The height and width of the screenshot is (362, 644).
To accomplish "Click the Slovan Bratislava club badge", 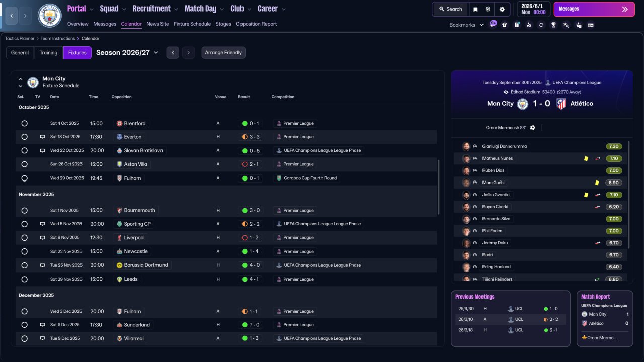I will 120,150.
